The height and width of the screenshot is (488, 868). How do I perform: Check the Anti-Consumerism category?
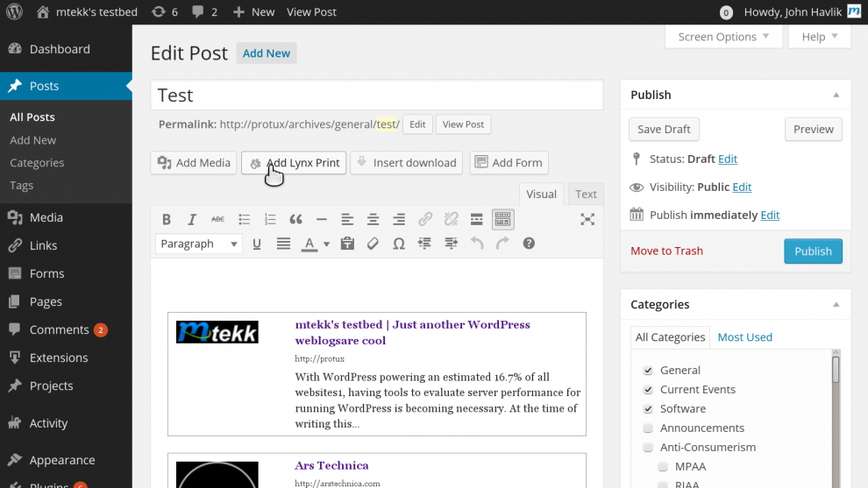click(648, 447)
